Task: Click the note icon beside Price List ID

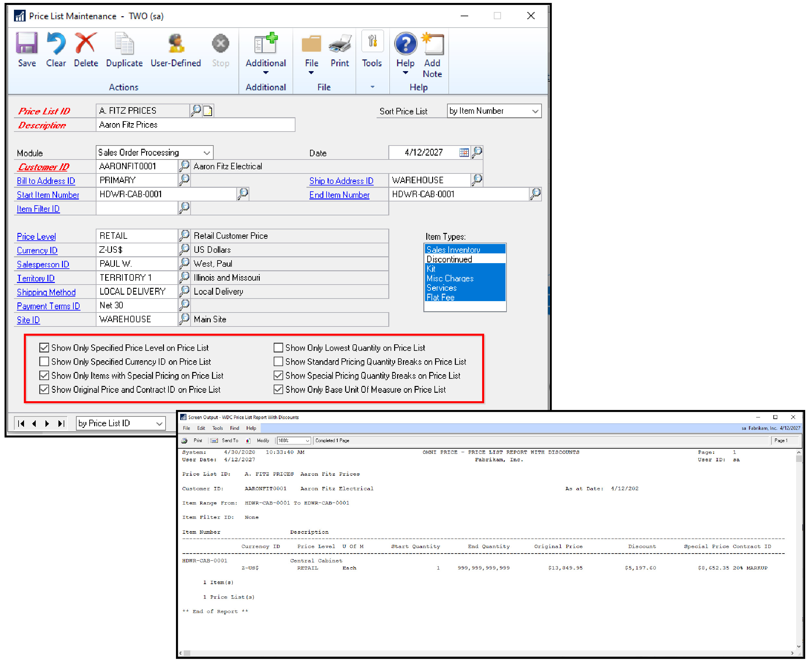Action: 207,111
